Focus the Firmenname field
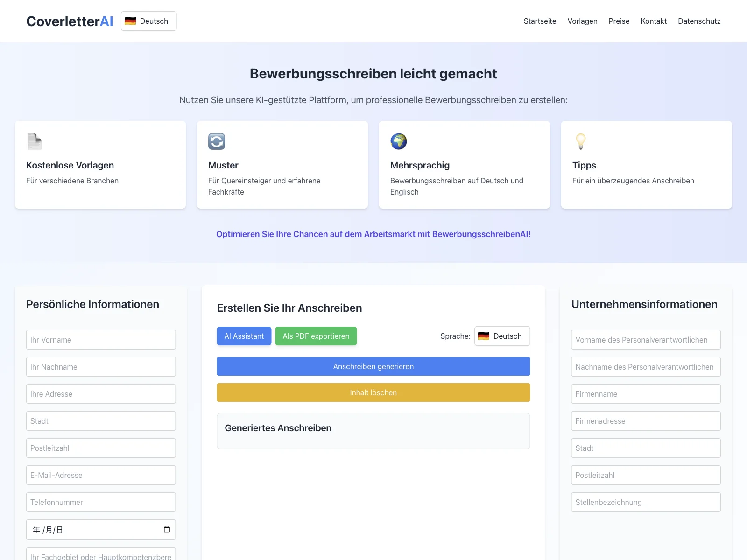Screen dimensions: 747x560 tap(646, 394)
